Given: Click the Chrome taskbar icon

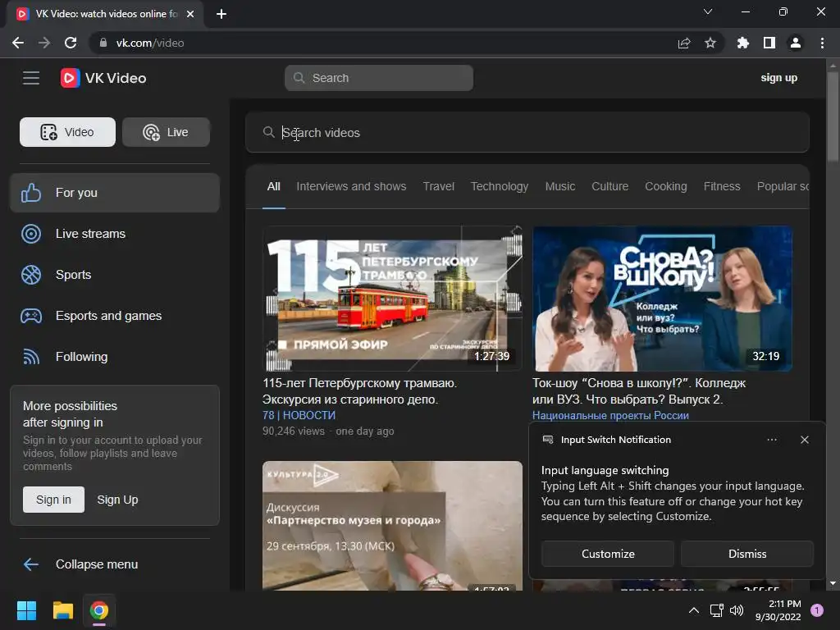Looking at the screenshot, I should pos(99,610).
